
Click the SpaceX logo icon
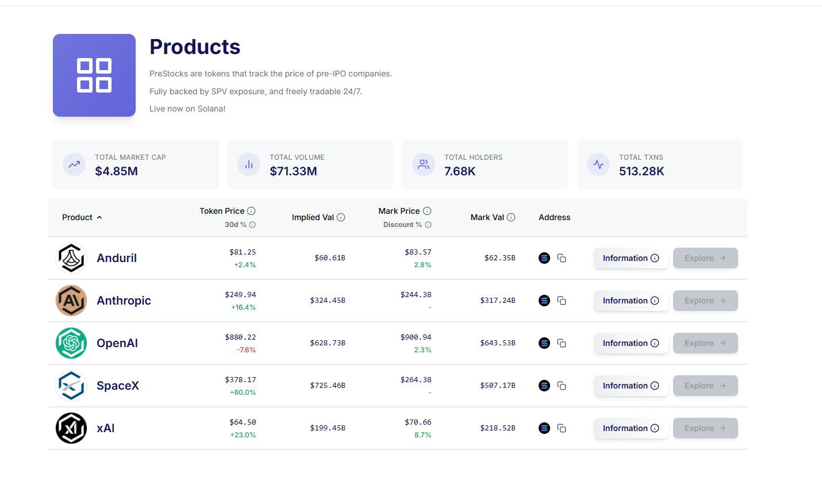point(71,386)
